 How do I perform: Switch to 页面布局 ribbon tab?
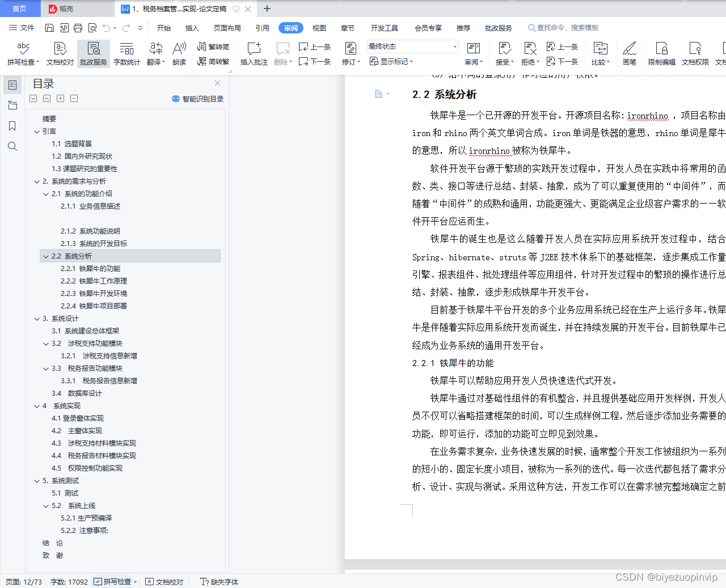227,28
